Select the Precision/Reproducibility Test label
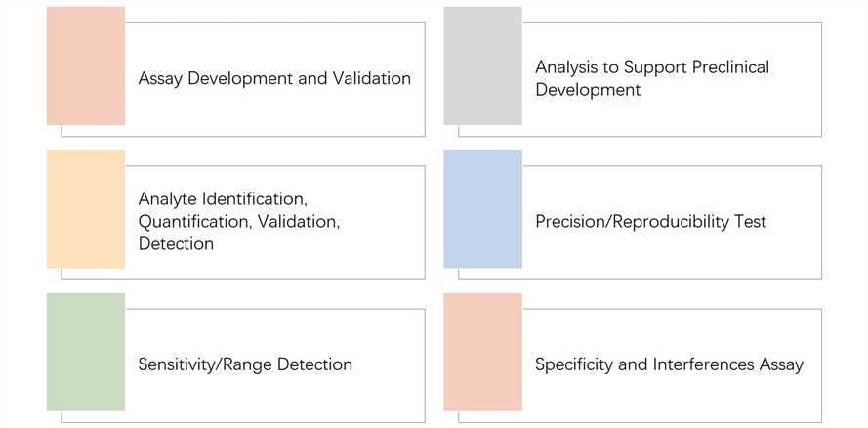This screenshot has height=428, width=868. click(650, 222)
